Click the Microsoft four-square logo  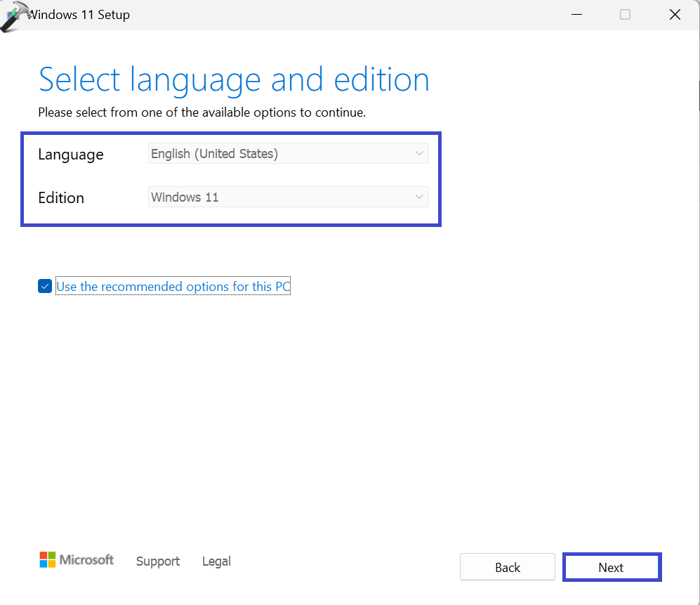pyautogui.click(x=48, y=559)
